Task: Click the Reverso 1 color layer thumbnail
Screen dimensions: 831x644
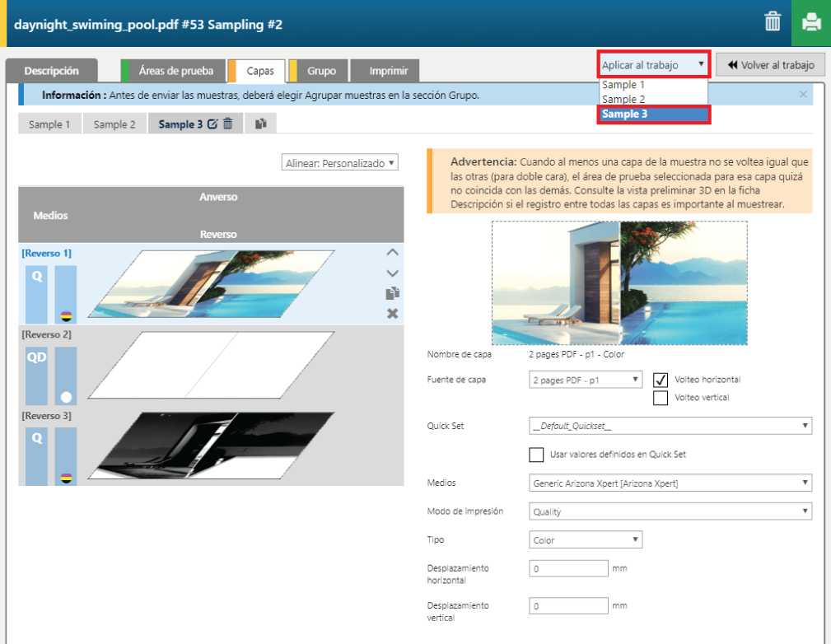Action: coord(211,284)
